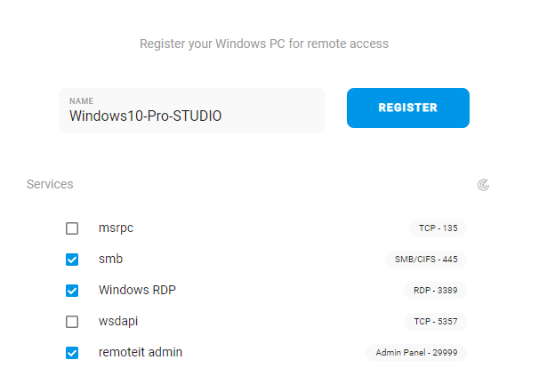Screen dimensions: 547x392
Task: Select the SMB/CIFS - 445 badge
Action: tap(426, 260)
